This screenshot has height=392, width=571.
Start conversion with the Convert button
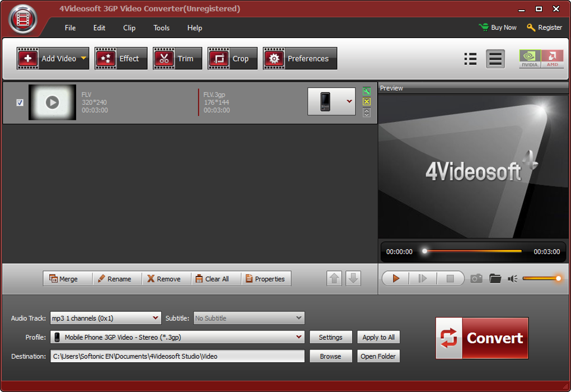pos(482,338)
